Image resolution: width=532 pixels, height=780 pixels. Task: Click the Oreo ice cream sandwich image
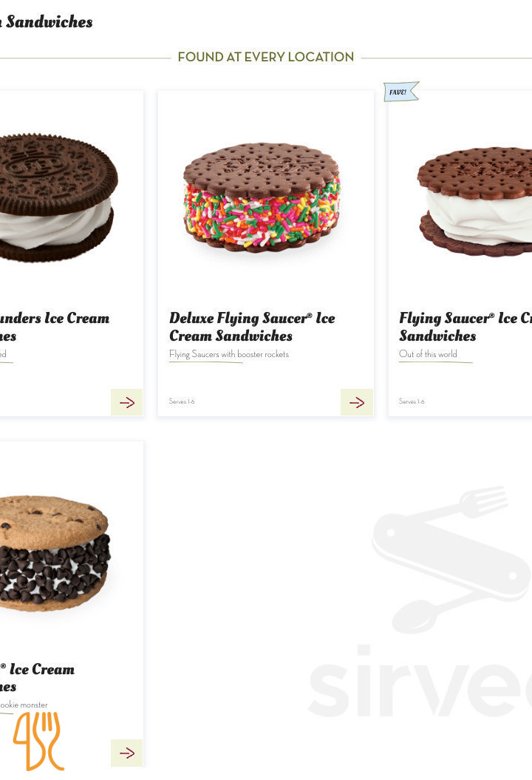58,197
